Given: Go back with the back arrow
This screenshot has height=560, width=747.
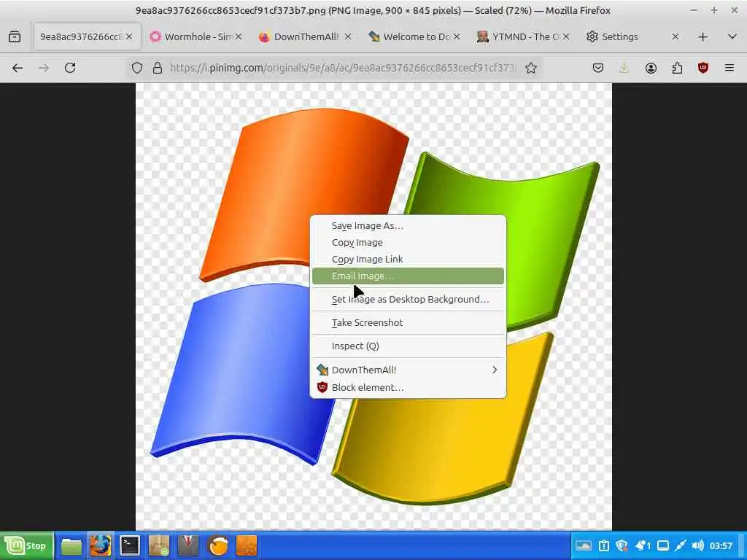Looking at the screenshot, I should pos(18,68).
